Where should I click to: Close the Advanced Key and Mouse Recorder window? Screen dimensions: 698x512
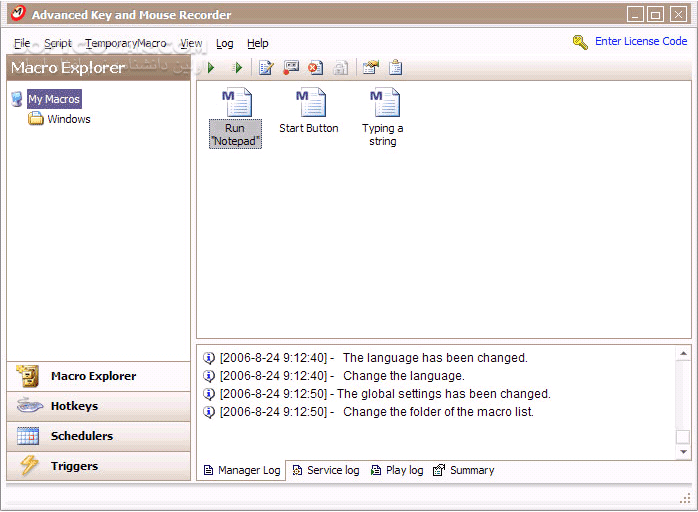(678, 14)
